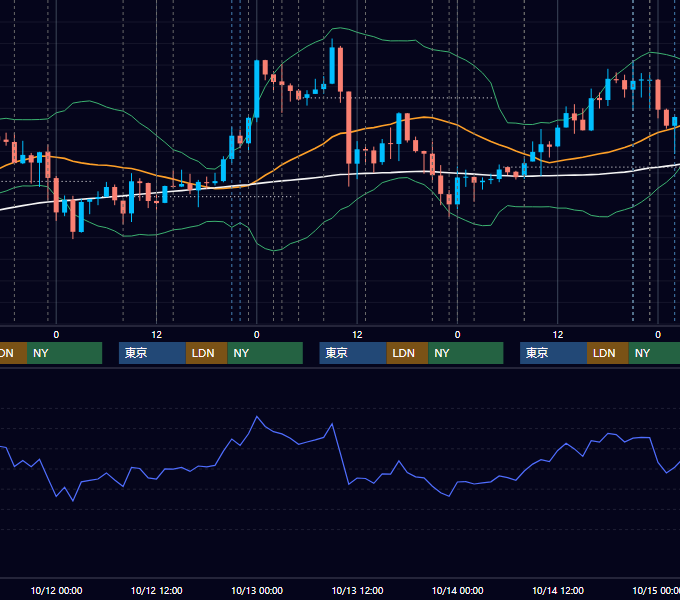Click hour label 0 above 10/14 00:00
The height and width of the screenshot is (600, 680).
coord(458,335)
